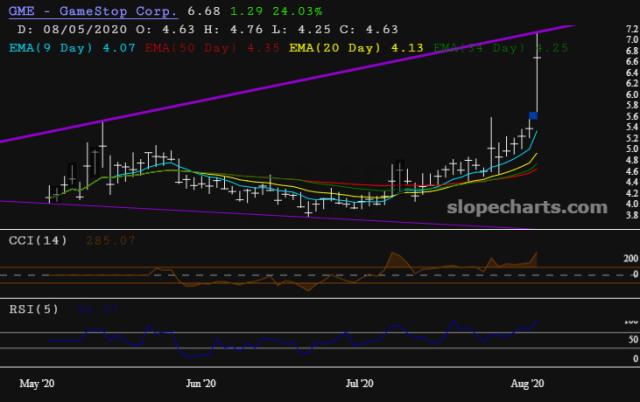The image size is (640, 402).
Task: Click the blue square marker on last candle
Action: pyautogui.click(x=533, y=116)
